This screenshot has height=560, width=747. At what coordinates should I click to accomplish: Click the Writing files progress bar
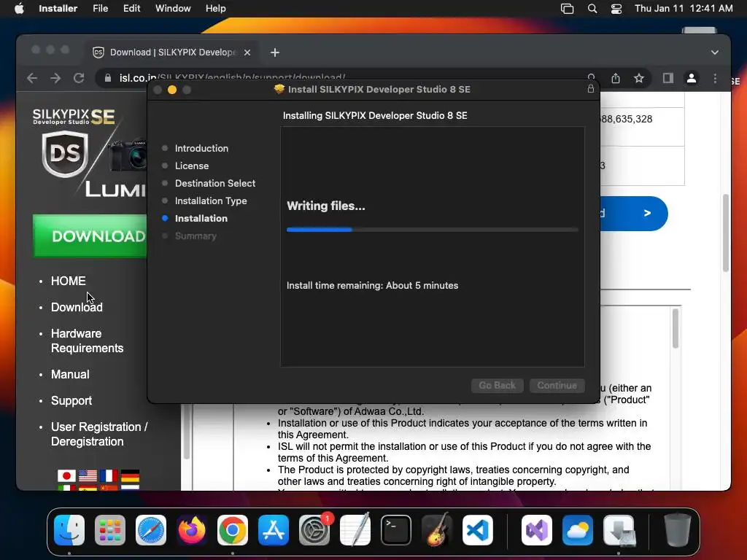(x=432, y=230)
